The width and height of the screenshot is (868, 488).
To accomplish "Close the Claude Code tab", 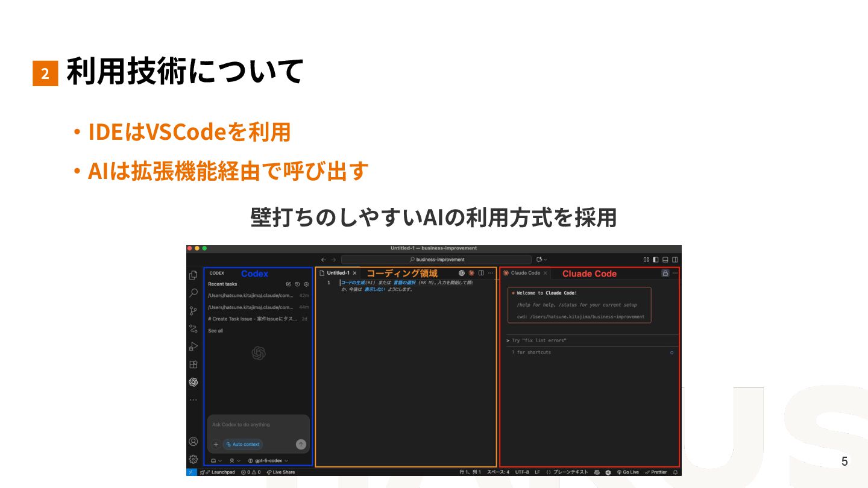I will (x=546, y=273).
